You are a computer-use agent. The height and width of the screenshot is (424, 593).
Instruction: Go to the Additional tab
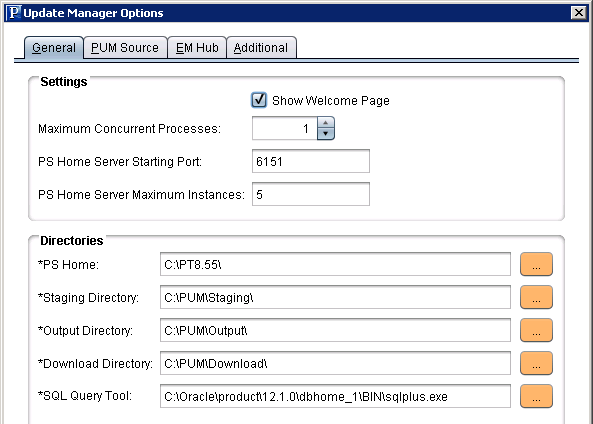point(261,48)
